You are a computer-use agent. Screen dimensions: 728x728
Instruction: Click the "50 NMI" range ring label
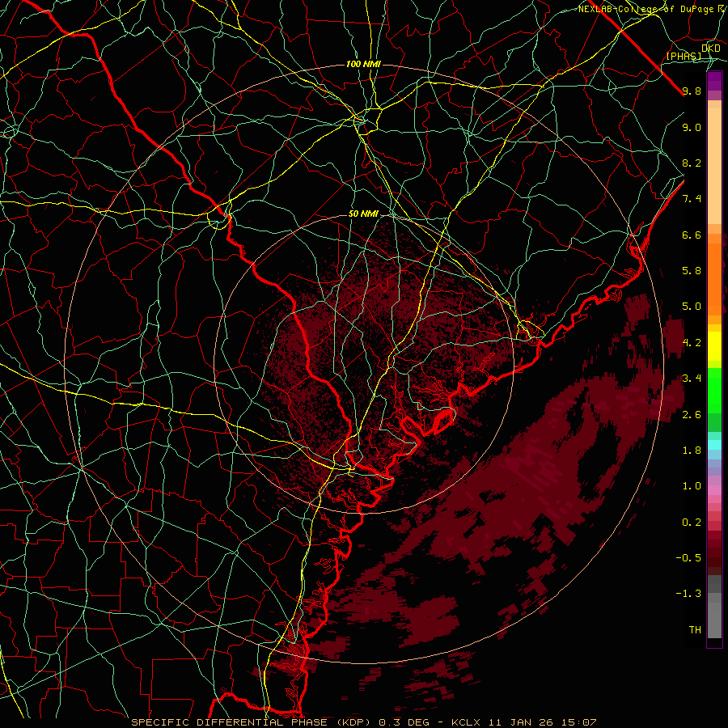(363, 214)
